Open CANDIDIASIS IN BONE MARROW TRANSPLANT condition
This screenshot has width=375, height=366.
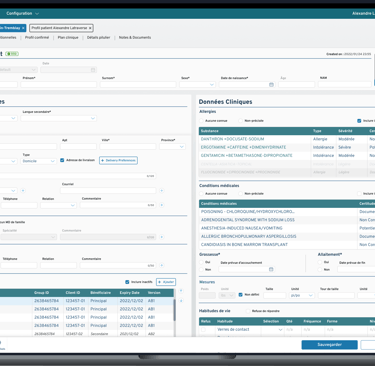[x=244, y=245]
